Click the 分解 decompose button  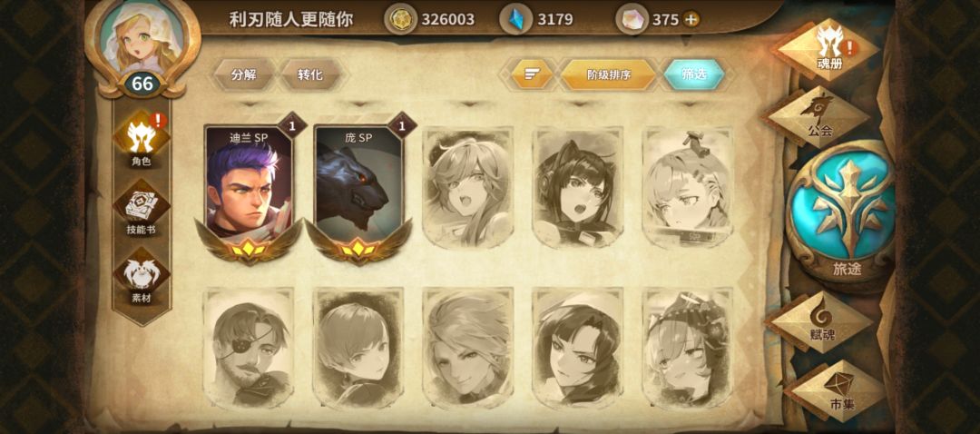point(244,74)
